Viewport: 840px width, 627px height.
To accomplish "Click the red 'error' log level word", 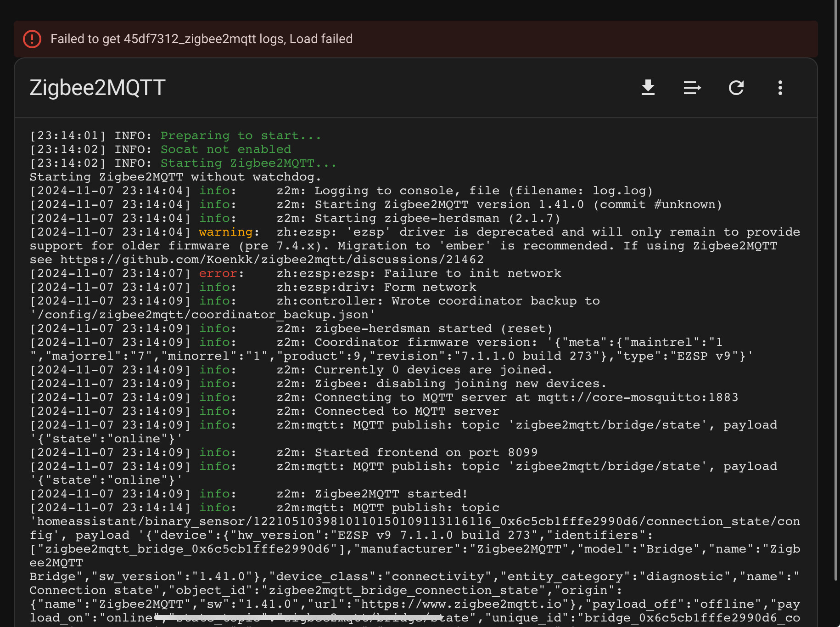I will click(x=218, y=274).
